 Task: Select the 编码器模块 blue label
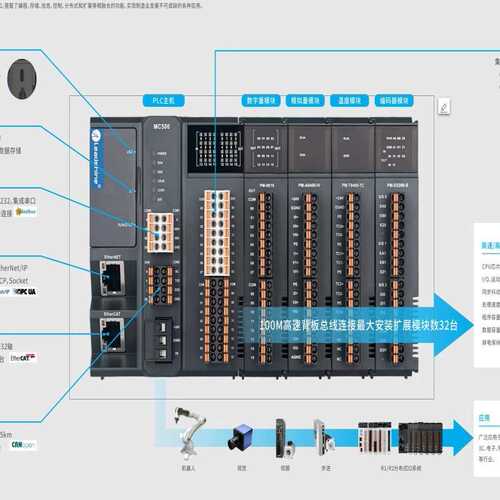coord(394,100)
